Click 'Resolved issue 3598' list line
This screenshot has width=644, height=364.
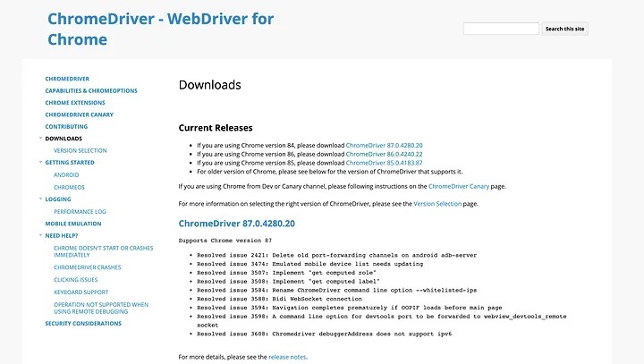(x=382, y=321)
